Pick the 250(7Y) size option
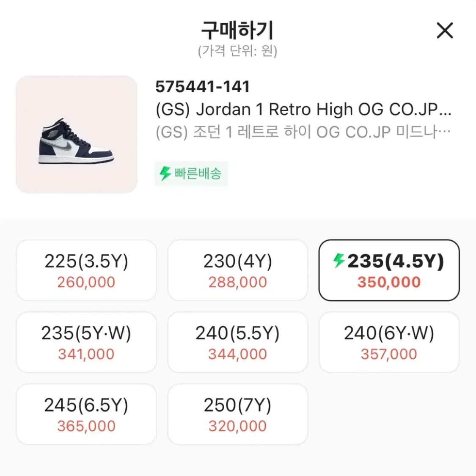 tap(237, 414)
